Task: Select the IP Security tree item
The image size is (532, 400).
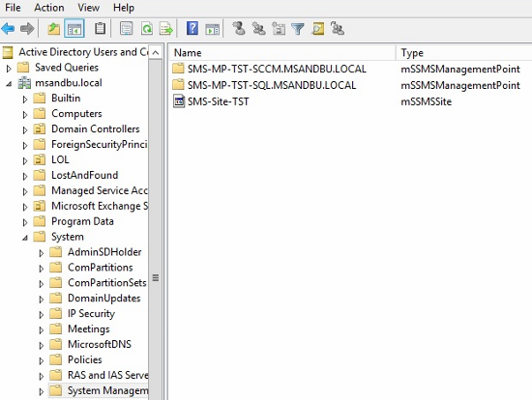Action: click(91, 314)
